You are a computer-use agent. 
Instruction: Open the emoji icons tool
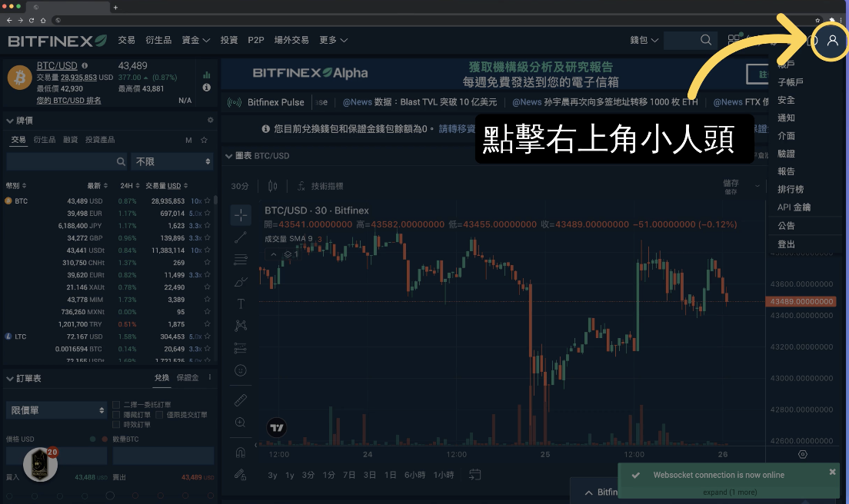pos(241,370)
